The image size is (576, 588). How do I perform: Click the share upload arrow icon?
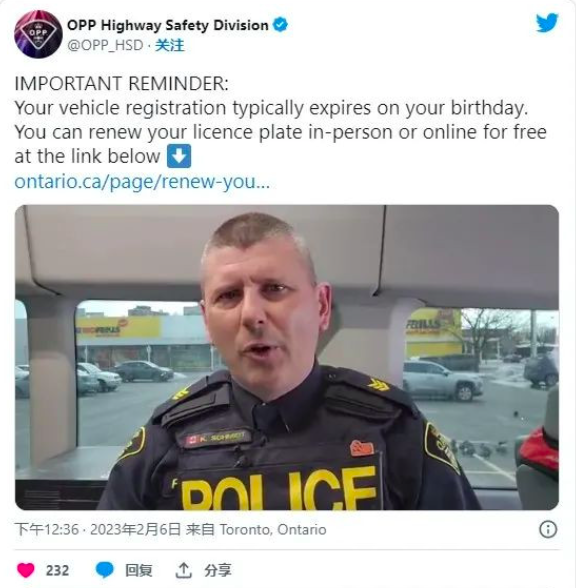pos(183,570)
